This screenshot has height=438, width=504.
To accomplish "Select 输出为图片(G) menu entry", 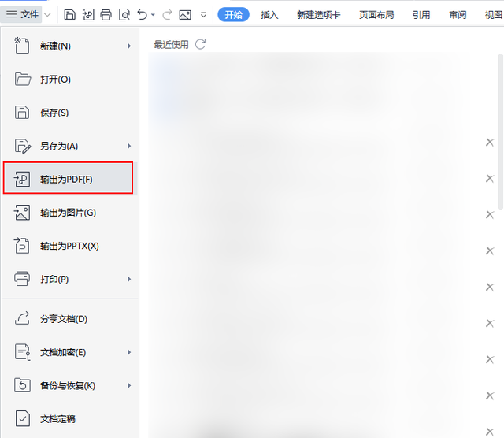I will [x=71, y=213].
